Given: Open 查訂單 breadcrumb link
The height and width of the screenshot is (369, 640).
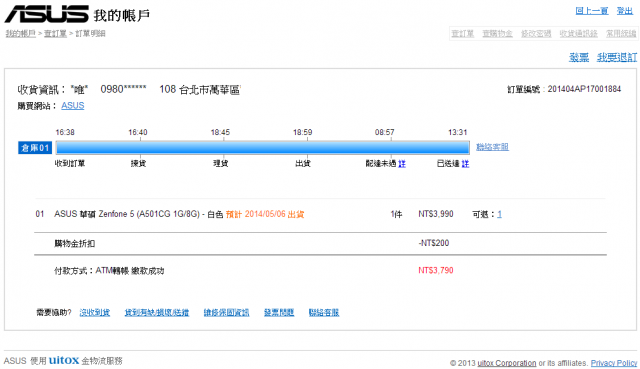Looking at the screenshot, I should click(x=55, y=33).
